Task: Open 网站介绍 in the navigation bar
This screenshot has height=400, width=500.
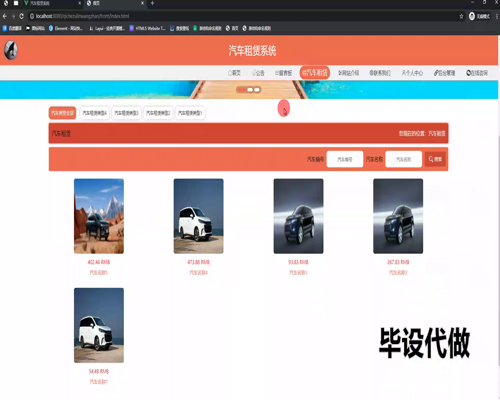Action: click(x=349, y=73)
